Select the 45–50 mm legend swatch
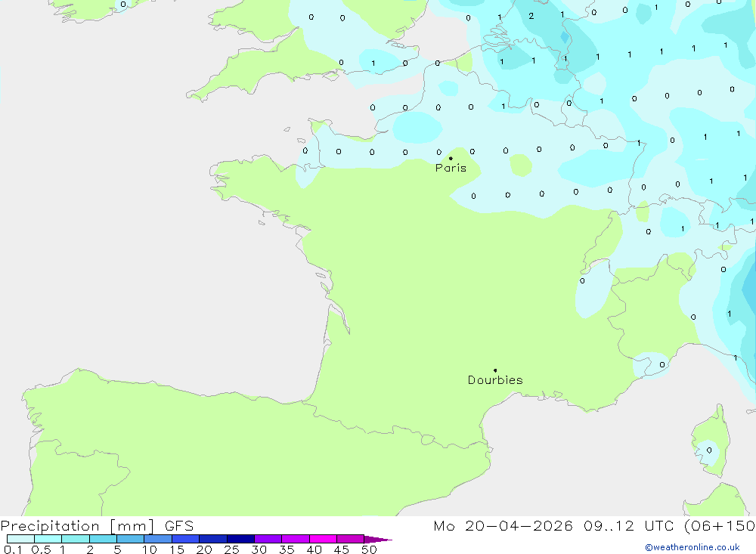Screen dimensions: 756x554 [351, 539]
